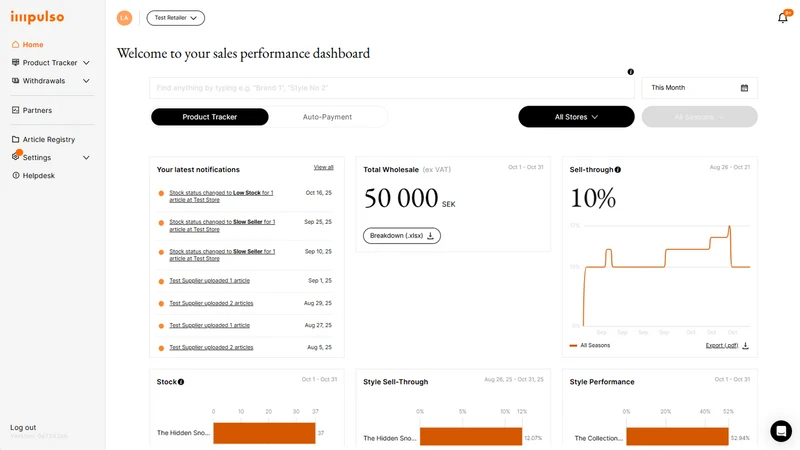Click the Partners icon in sidebar

(x=15, y=110)
